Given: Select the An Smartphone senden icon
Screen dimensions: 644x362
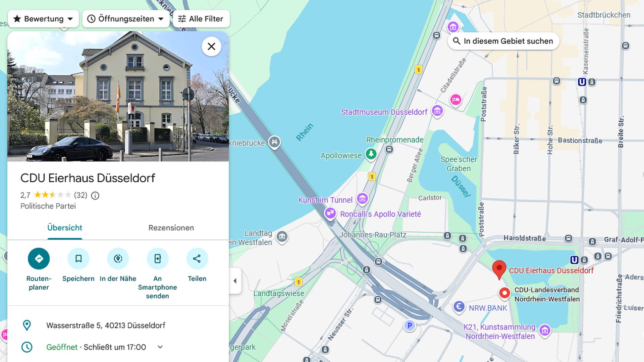Looking at the screenshot, I should [x=157, y=258].
